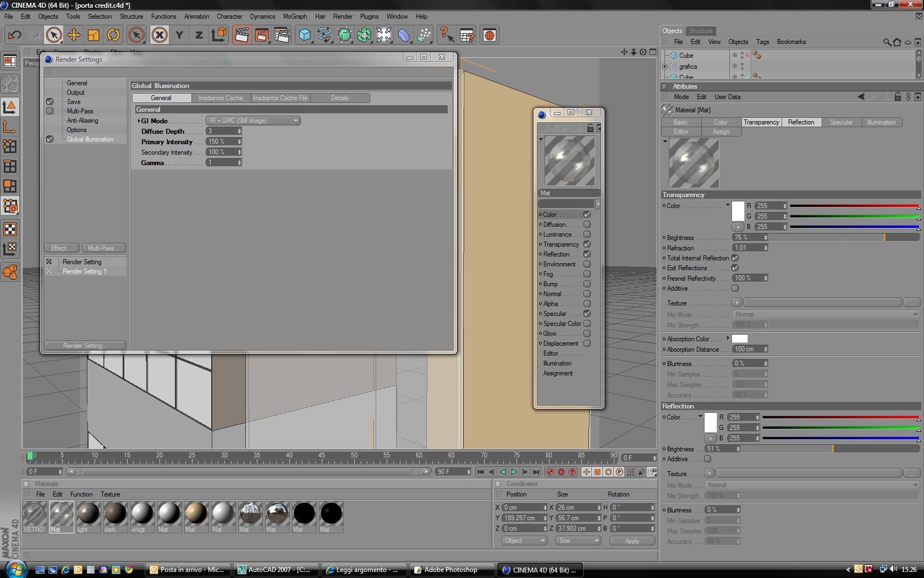Open the Add Cube primitive icon
Viewport: 924px width, 578px height.
point(305,35)
